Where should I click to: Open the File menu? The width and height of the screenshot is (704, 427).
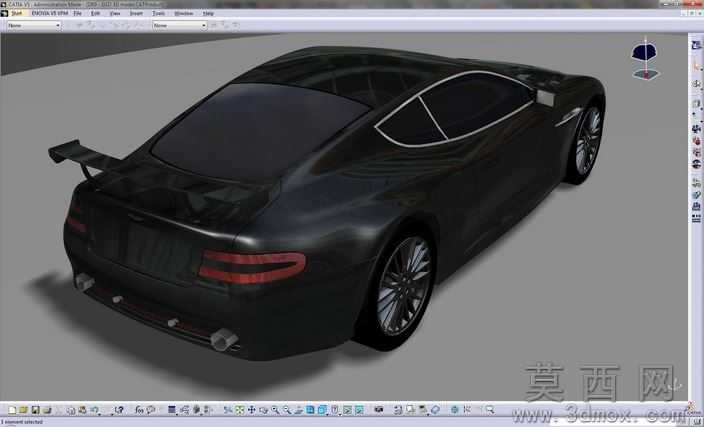tap(77, 13)
